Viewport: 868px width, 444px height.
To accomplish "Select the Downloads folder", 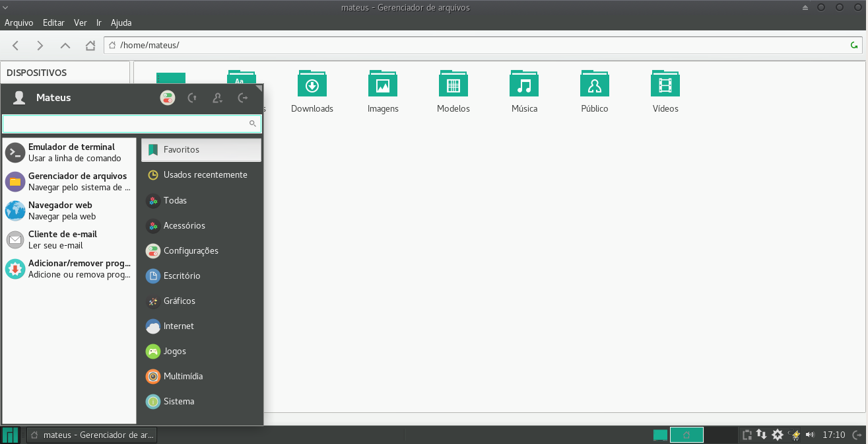I will 312,91.
